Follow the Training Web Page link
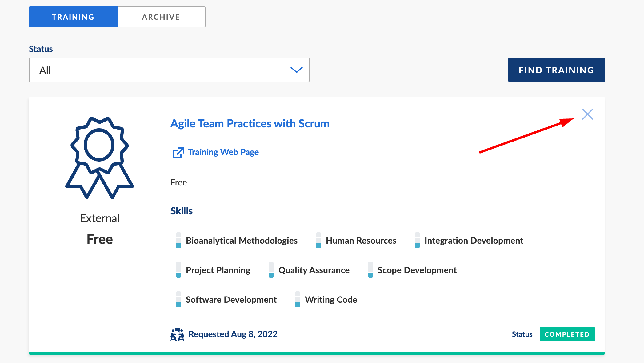The height and width of the screenshot is (363, 644). (223, 152)
